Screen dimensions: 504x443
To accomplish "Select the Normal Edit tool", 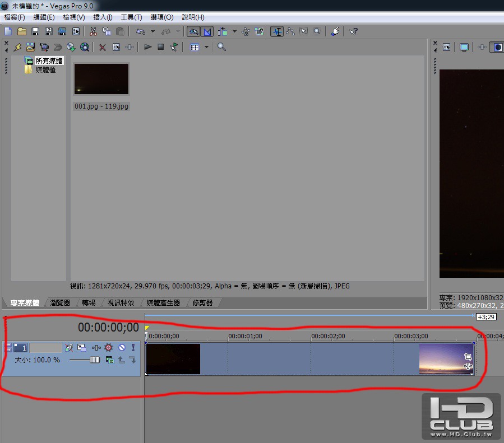I will [x=277, y=31].
